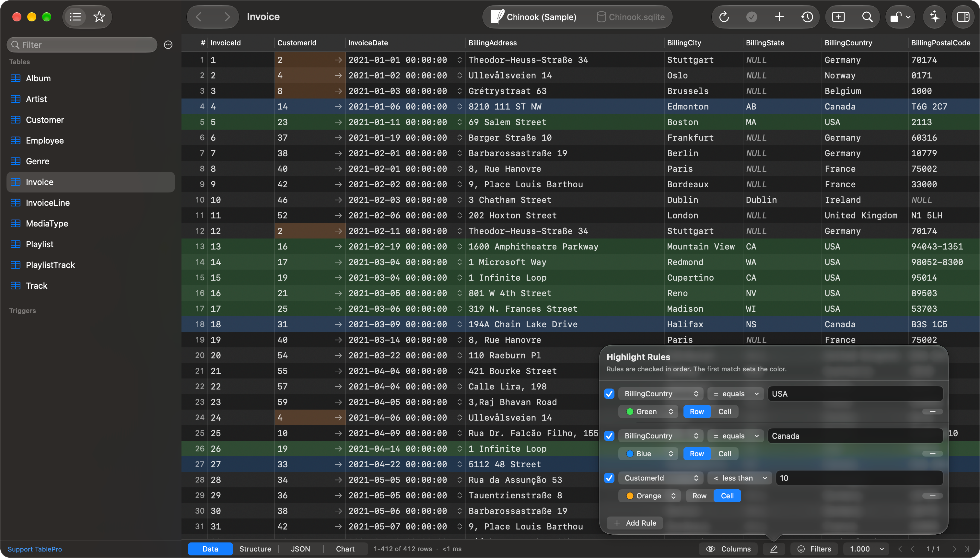
Task: Select Row scope for Canada rule
Action: pyautogui.click(x=697, y=454)
